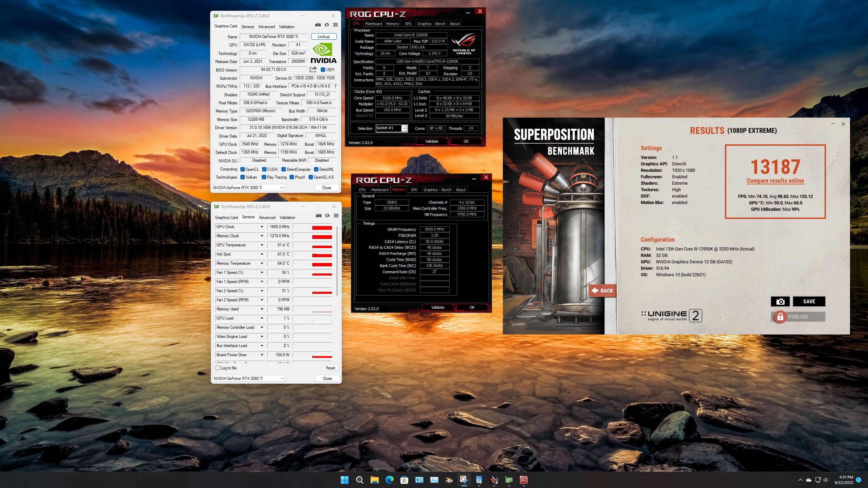The height and width of the screenshot is (488, 868).
Task: Click the ROG Republic of Gamers logo in CPU-Z
Action: (464, 44)
